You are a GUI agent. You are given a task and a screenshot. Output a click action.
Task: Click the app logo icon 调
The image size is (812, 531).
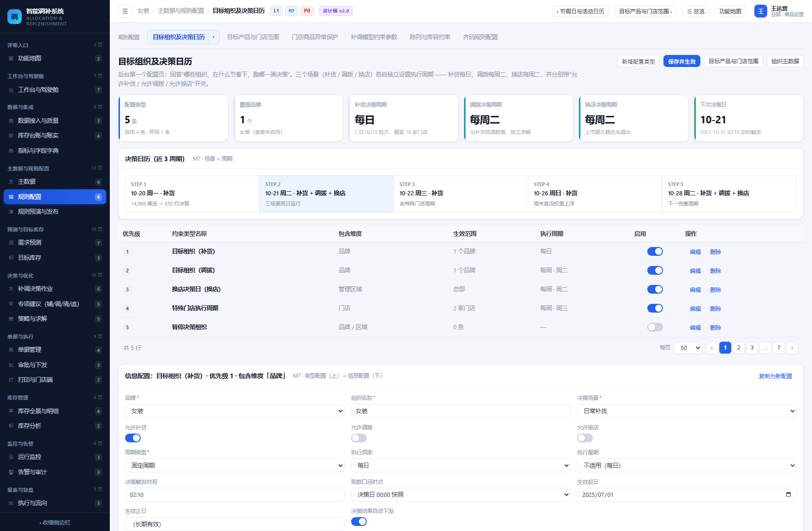click(14, 17)
